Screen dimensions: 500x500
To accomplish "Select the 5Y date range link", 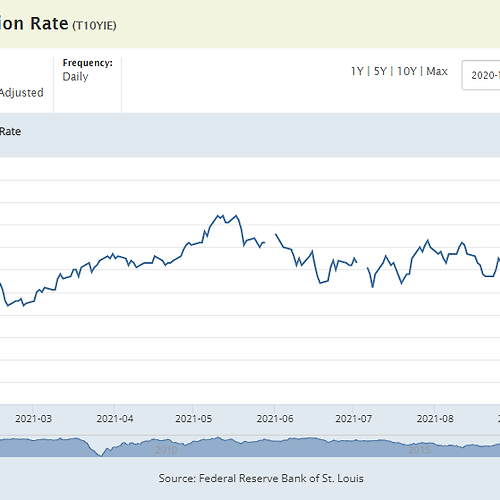I will 380,71.
